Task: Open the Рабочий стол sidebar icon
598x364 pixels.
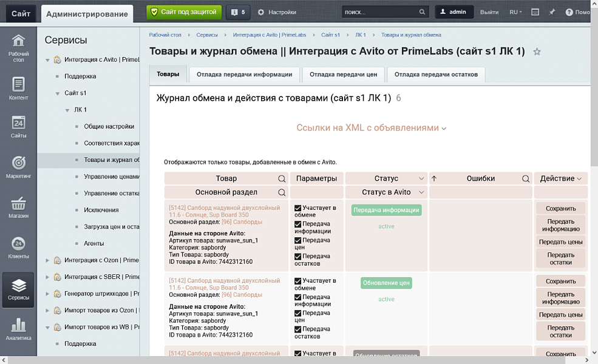Action: point(18,47)
